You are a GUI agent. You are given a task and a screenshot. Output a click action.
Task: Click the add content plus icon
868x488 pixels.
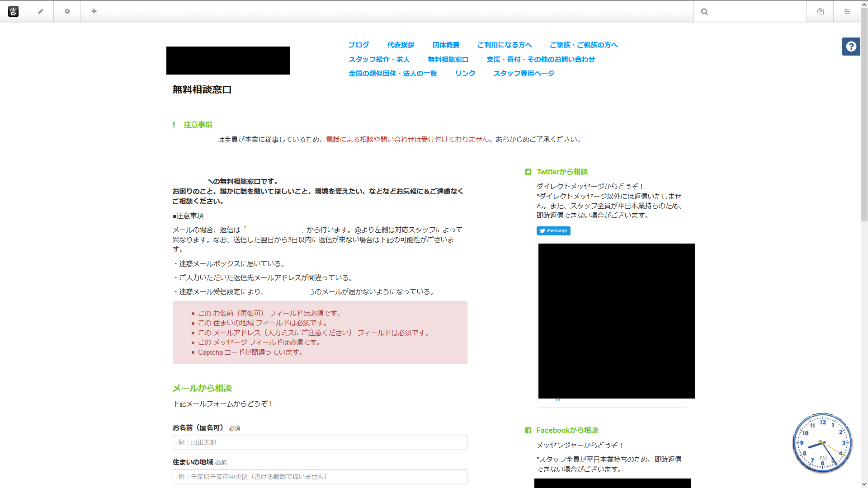tap(94, 11)
